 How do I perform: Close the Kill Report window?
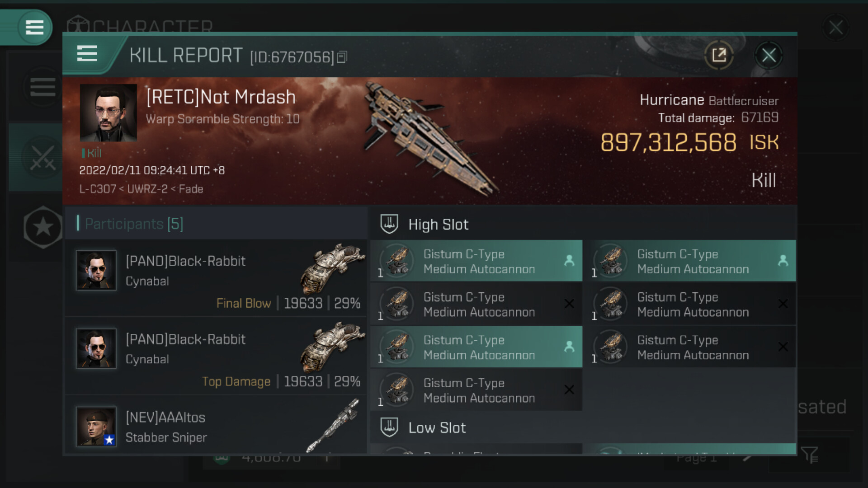click(769, 56)
